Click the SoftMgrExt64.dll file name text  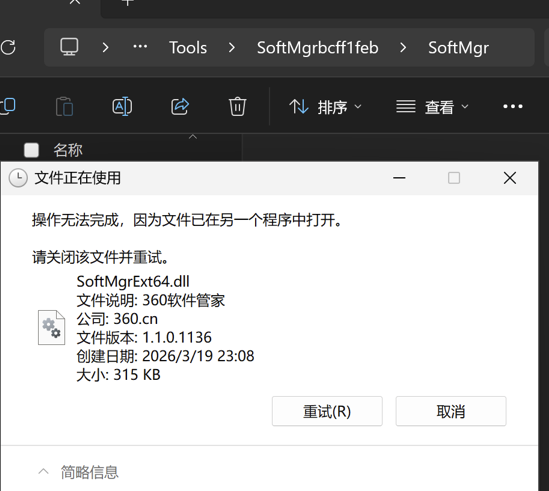[x=133, y=282]
